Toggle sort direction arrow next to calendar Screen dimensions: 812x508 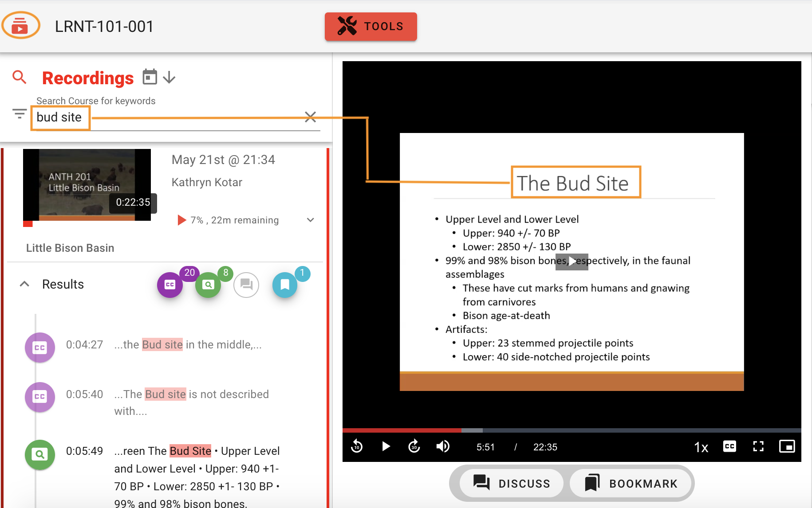coord(169,78)
